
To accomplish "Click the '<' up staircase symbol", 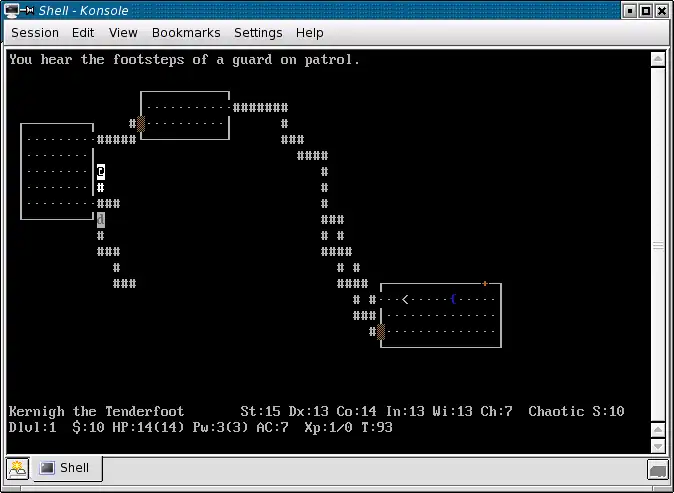I will coord(405,299).
